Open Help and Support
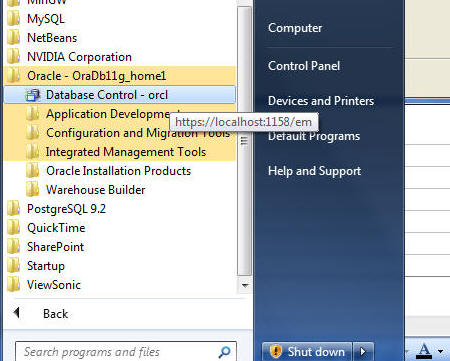Viewport: 450px width, 361px height. pos(314,171)
